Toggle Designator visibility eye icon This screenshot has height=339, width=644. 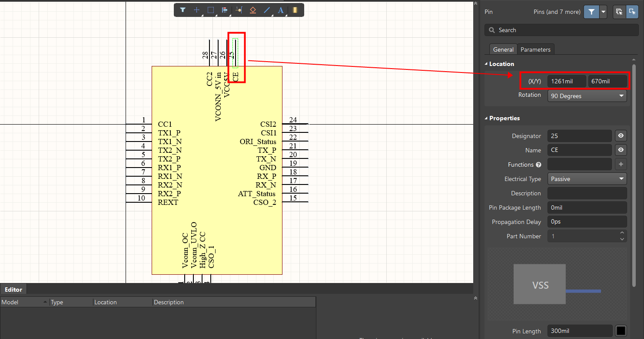tap(621, 136)
